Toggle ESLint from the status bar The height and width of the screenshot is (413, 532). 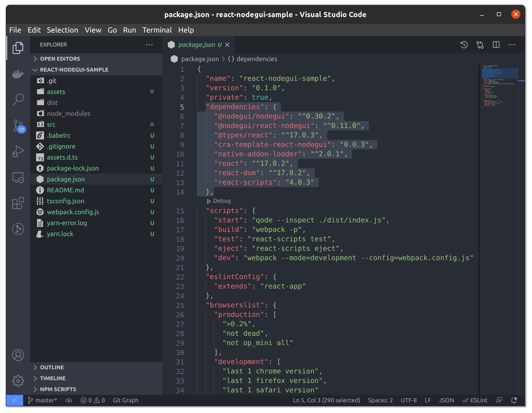coord(475,400)
